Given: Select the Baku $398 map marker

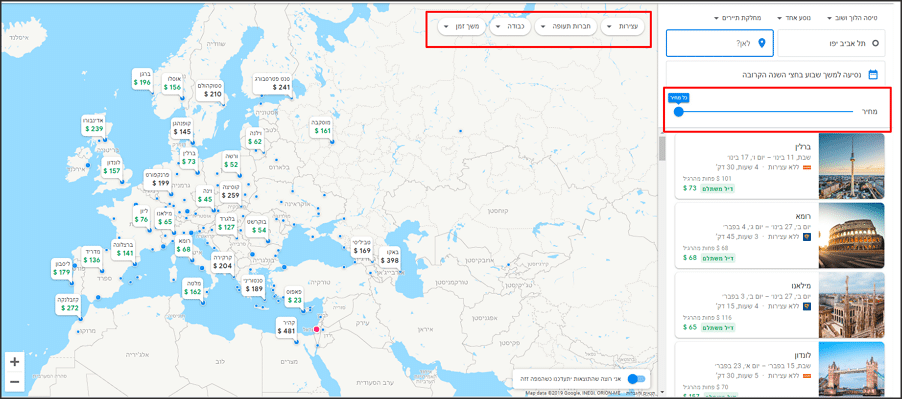Looking at the screenshot, I should pyautogui.click(x=389, y=256).
